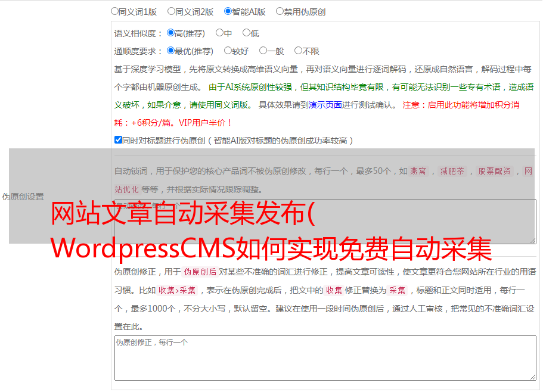Click the 通顺度要求 label
The width and height of the screenshot is (543, 392).
[x=138, y=52]
